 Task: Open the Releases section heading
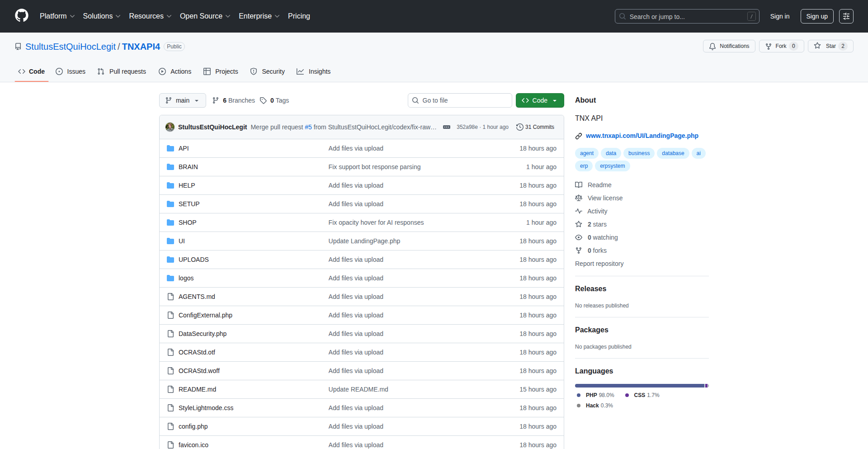coord(590,288)
